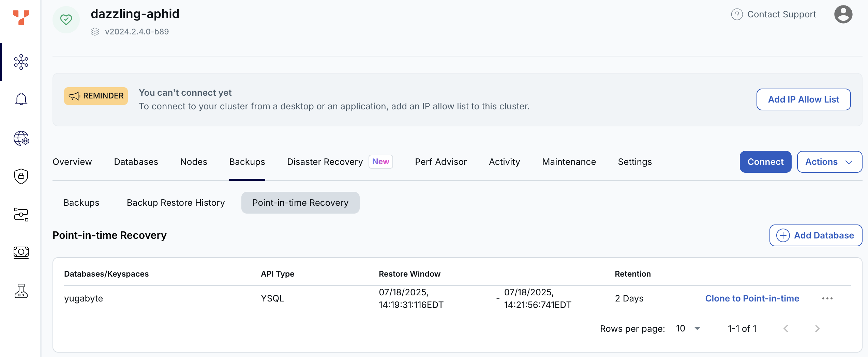Select the Backup Restore History sub-tab
868x357 pixels.
click(x=176, y=203)
